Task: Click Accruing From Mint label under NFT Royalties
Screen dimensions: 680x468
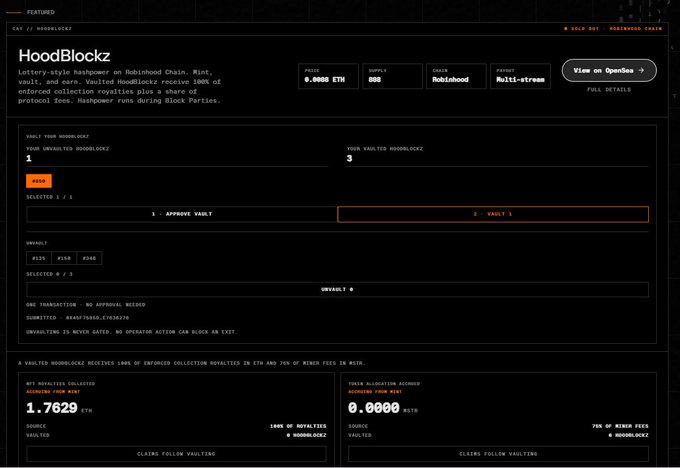Action: (x=53, y=392)
